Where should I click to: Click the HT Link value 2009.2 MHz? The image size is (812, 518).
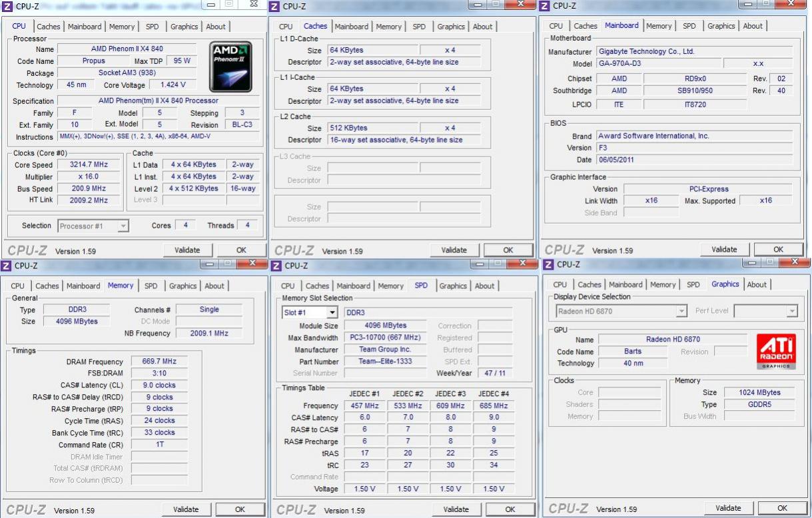point(89,200)
